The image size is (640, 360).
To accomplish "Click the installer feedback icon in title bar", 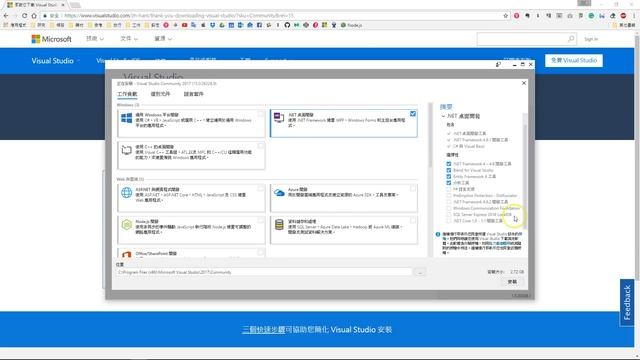I will click(x=498, y=64).
